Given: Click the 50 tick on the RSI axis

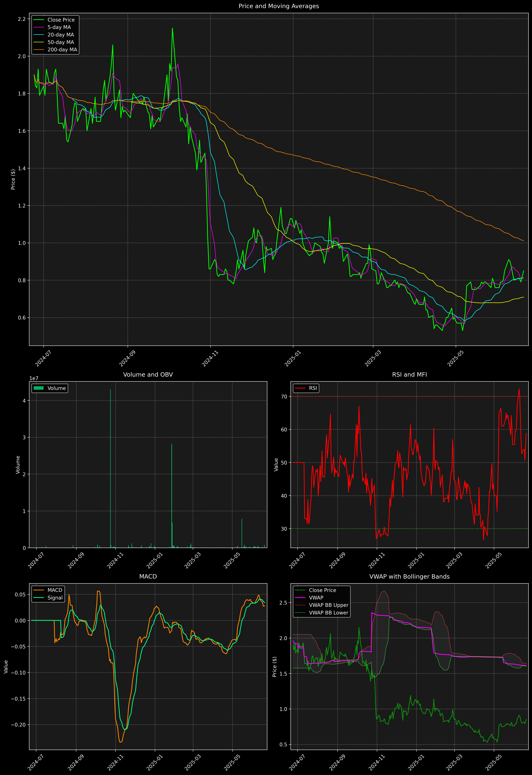Looking at the screenshot, I should click(x=284, y=462).
